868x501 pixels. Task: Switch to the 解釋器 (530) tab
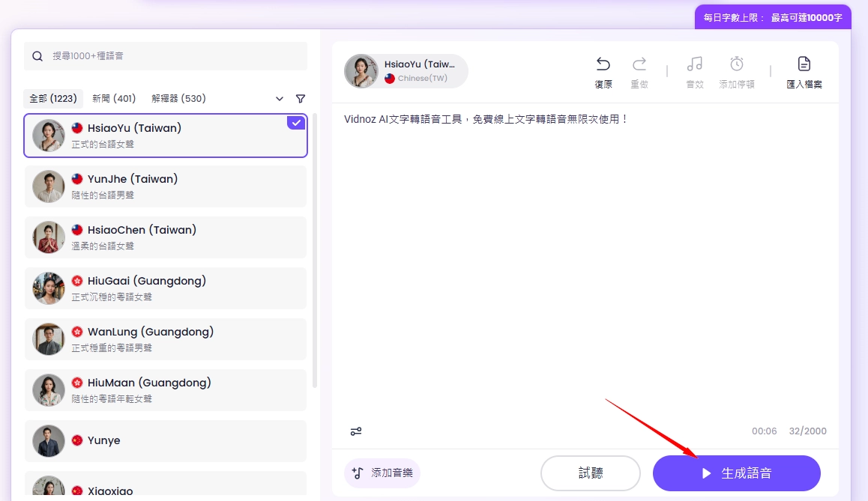click(178, 99)
